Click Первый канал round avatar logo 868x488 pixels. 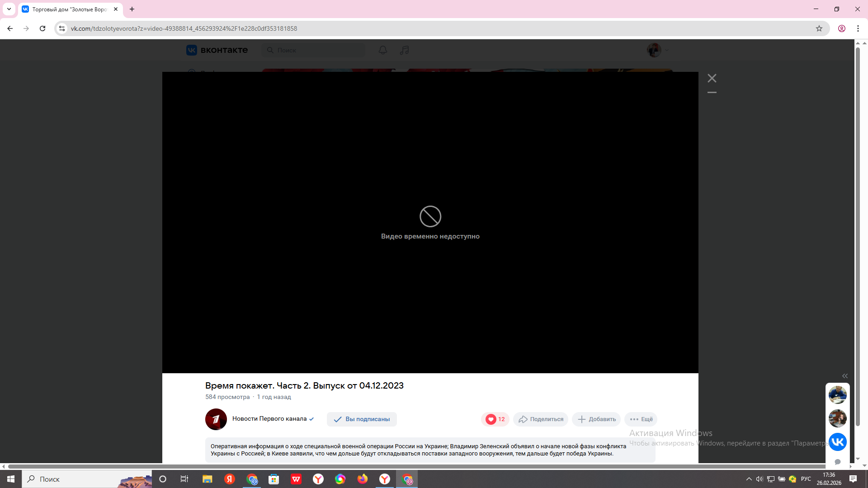(216, 419)
